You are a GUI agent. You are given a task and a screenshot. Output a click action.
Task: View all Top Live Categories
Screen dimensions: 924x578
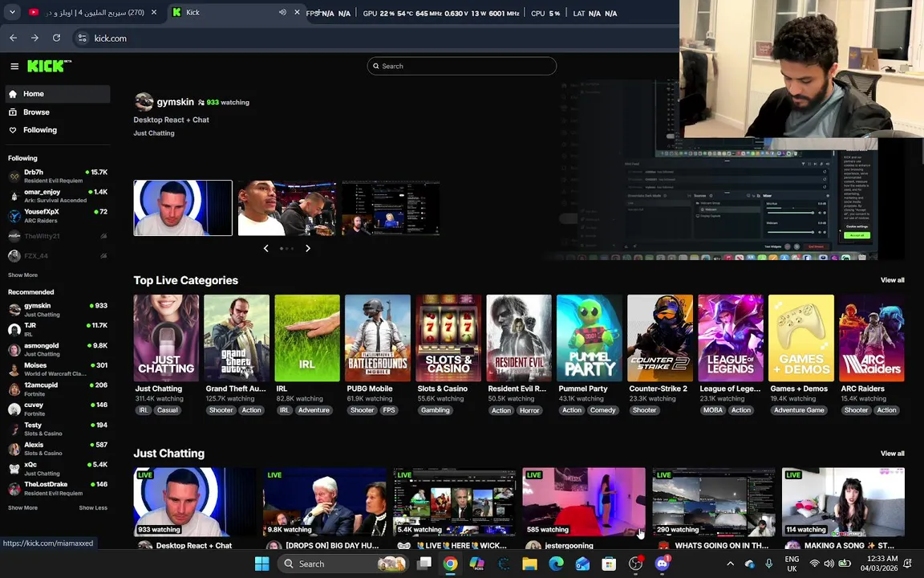tap(892, 280)
